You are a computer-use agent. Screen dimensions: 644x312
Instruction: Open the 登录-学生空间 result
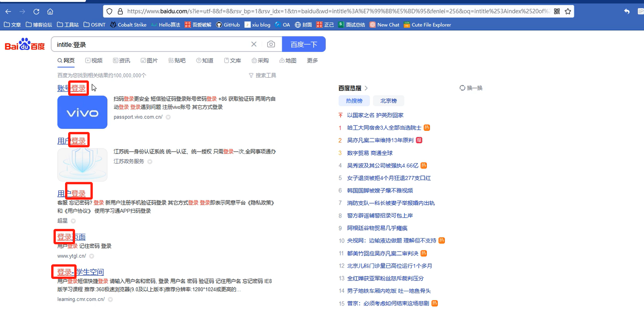[80, 272]
